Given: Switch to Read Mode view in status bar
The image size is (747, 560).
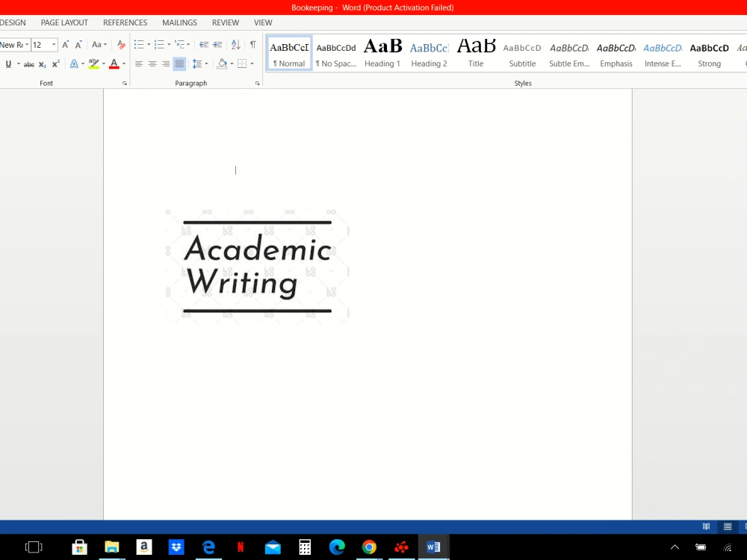Looking at the screenshot, I should (x=706, y=526).
